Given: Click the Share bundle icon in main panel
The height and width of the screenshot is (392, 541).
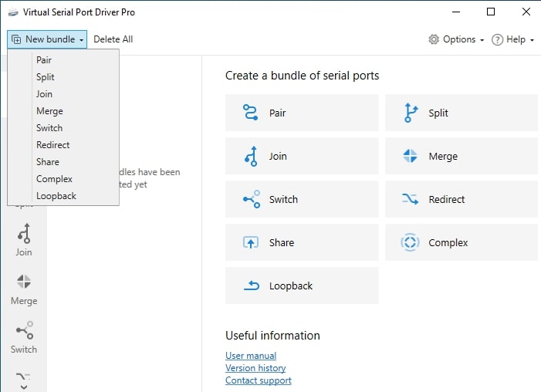Looking at the screenshot, I should [251, 242].
